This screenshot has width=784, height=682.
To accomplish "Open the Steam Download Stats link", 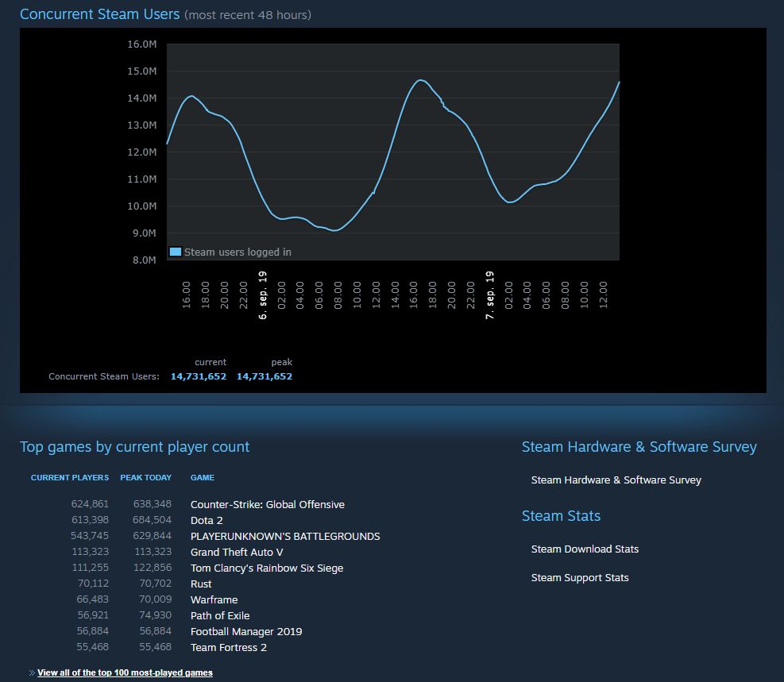I will pyautogui.click(x=585, y=549).
